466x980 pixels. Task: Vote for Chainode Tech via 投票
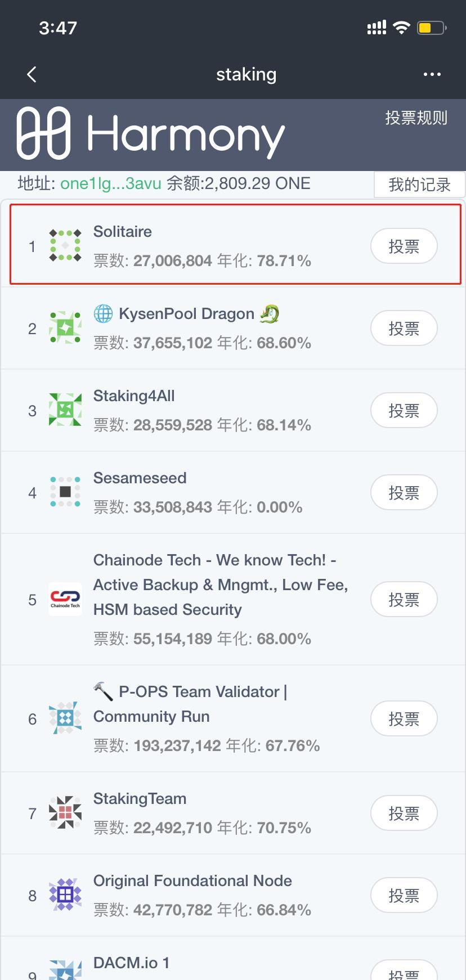click(404, 600)
